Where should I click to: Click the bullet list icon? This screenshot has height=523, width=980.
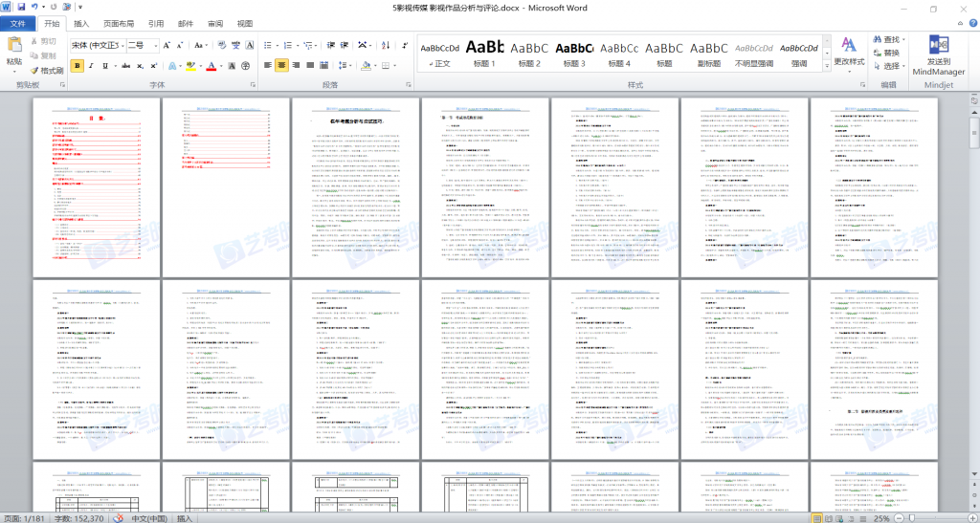tap(269, 45)
